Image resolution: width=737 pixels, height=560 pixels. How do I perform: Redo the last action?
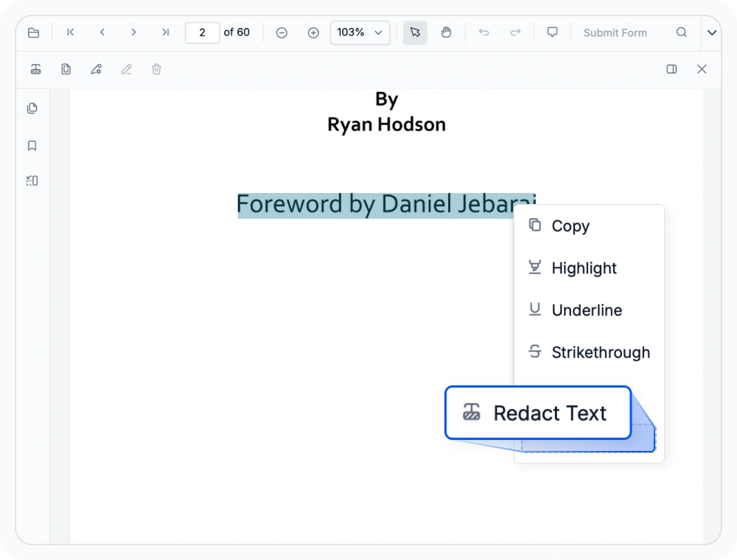(515, 32)
